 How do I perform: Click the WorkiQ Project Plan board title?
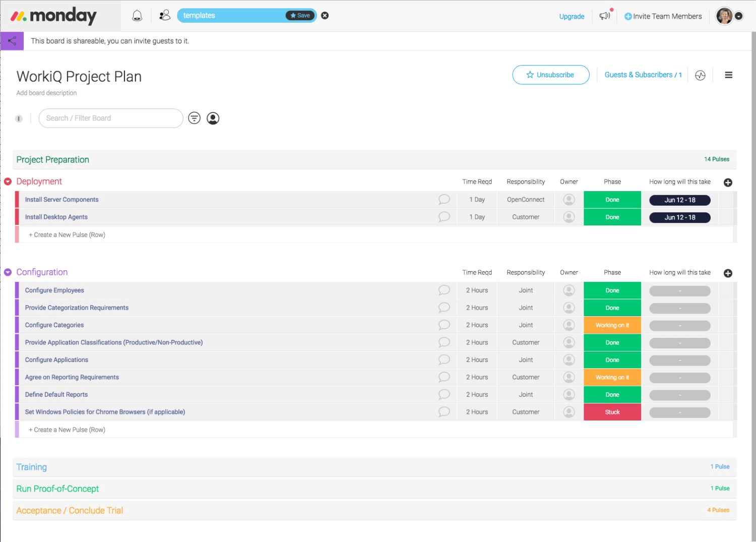pyautogui.click(x=79, y=77)
